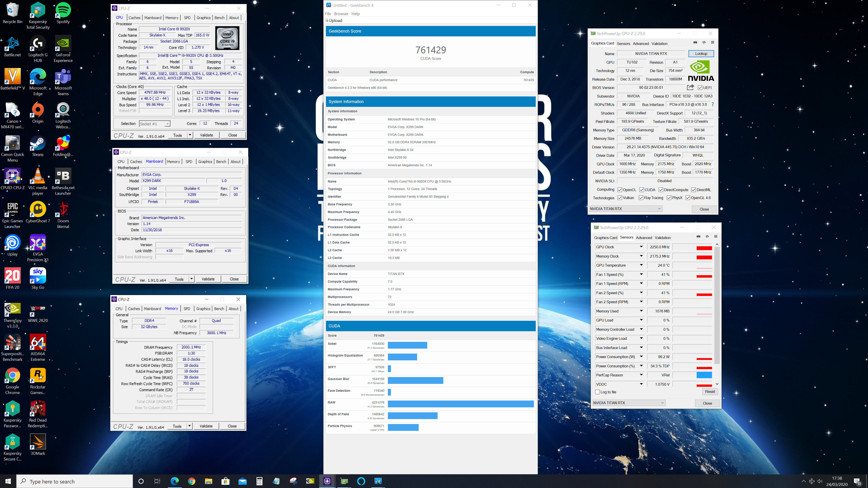Expand the GPU Temperature sensor dropdown
868x488 pixels.
[641, 265]
